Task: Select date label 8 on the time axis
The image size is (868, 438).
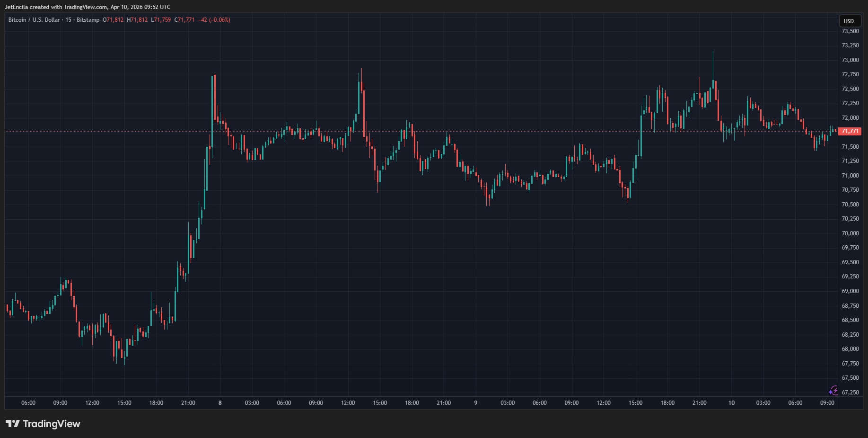Action: 220,403
